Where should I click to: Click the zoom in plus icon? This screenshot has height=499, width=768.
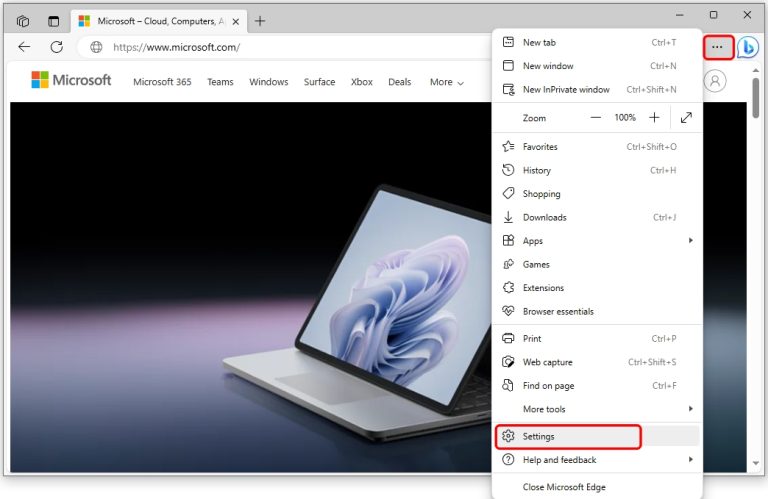click(654, 117)
